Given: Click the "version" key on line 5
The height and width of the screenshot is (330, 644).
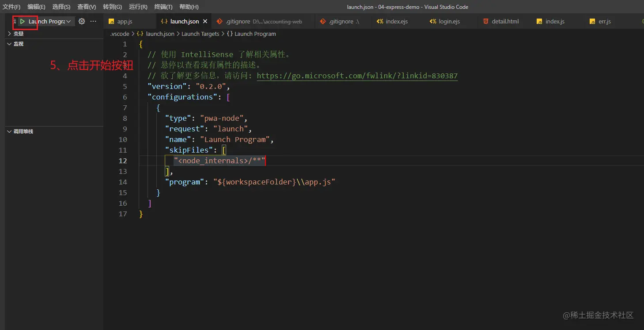Looking at the screenshot, I should [167, 86].
